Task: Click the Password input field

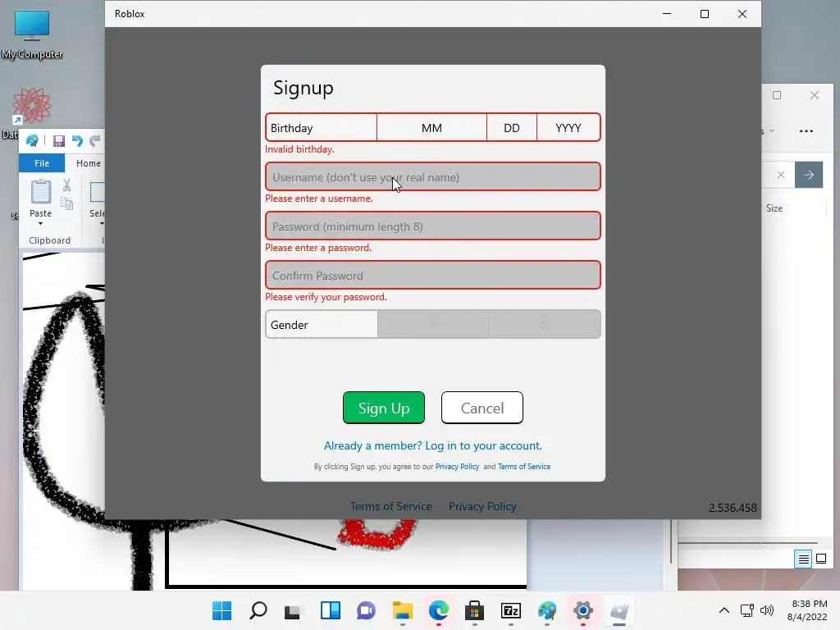Action: (433, 226)
